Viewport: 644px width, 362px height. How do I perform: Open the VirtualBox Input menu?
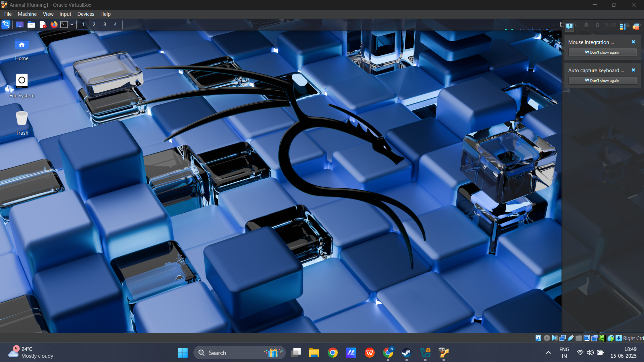65,14
